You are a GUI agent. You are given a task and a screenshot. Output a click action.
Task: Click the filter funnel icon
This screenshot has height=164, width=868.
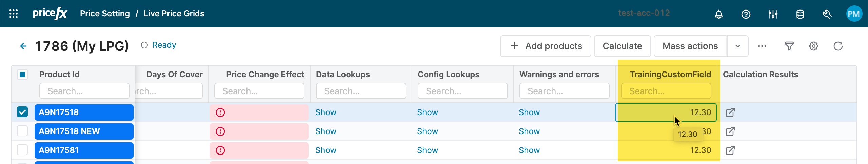click(789, 46)
